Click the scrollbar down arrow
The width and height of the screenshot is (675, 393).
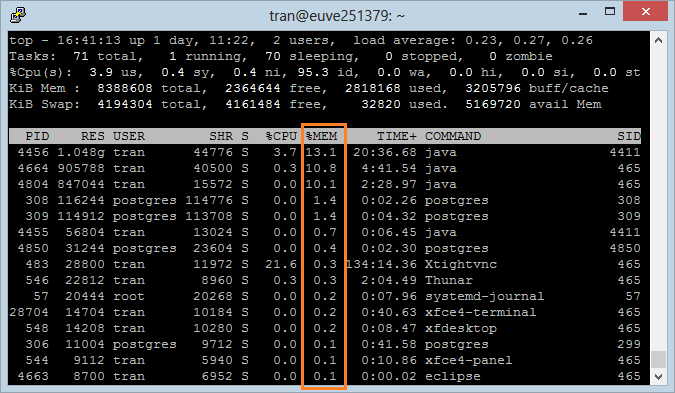[658, 377]
